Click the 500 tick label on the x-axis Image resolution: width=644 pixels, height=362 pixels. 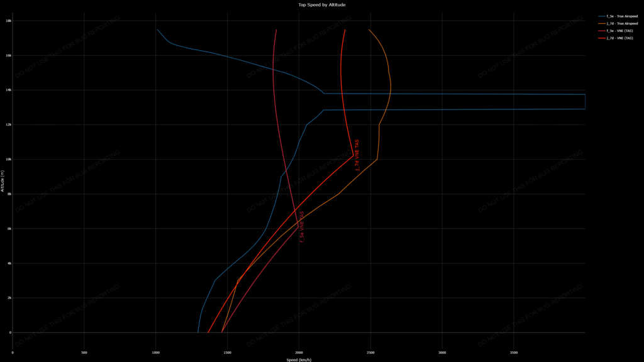point(84,353)
